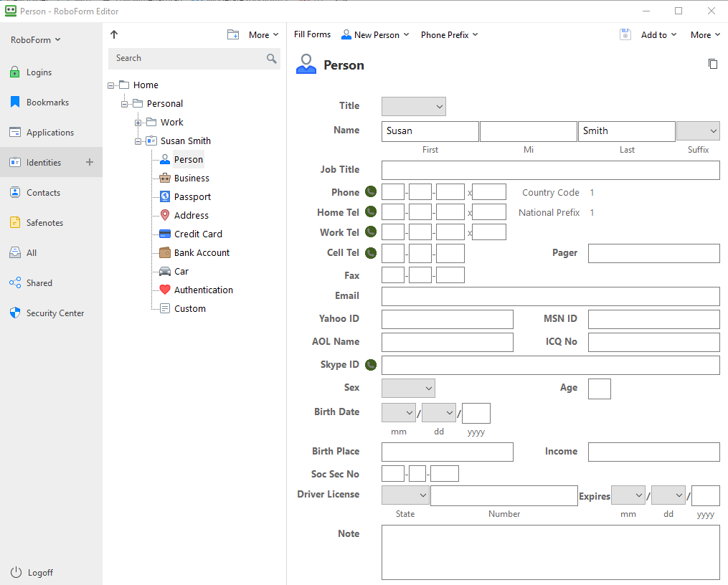The width and height of the screenshot is (728, 585).
Task: Click the new folder icon
Action: tap(233, 34)
